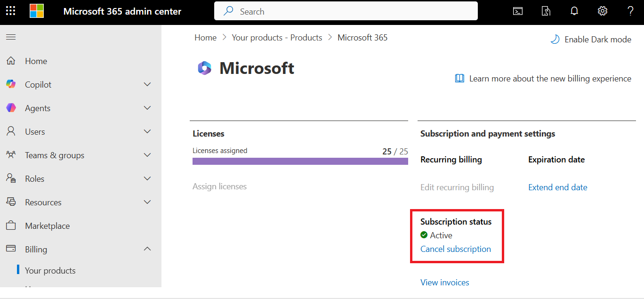644x299 pixels.
Task: Expand the Agents menu chevron
Action: (x=147, y=108)
